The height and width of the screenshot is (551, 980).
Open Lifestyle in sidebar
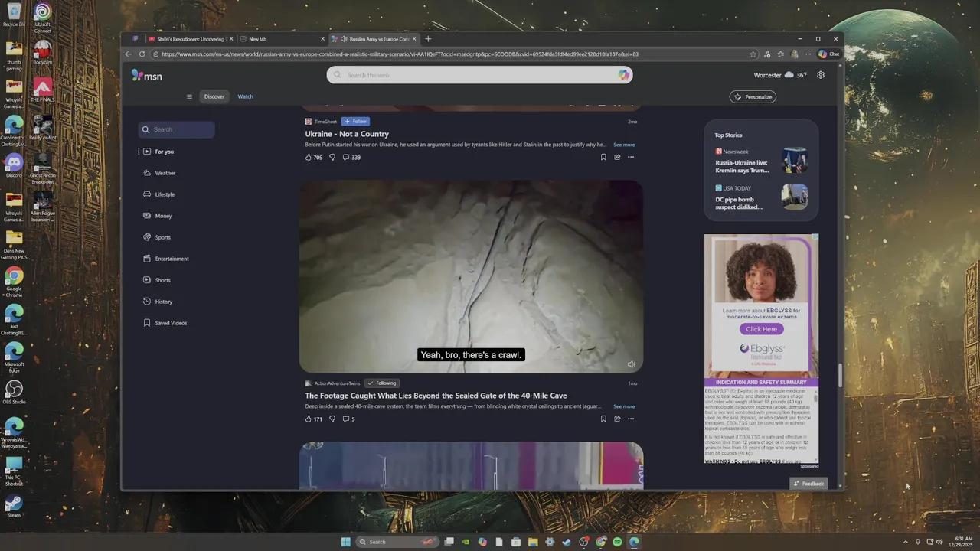click(159, 194)
